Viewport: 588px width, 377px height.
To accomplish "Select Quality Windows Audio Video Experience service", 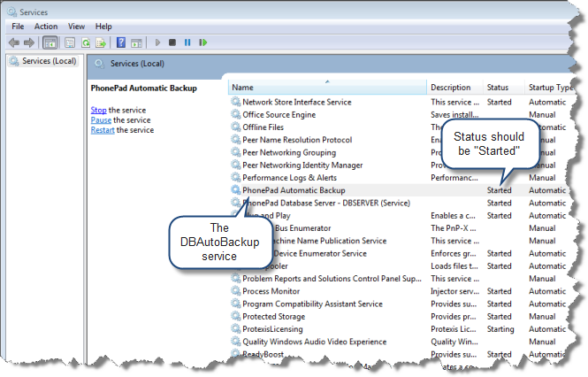I will point(314,342).
